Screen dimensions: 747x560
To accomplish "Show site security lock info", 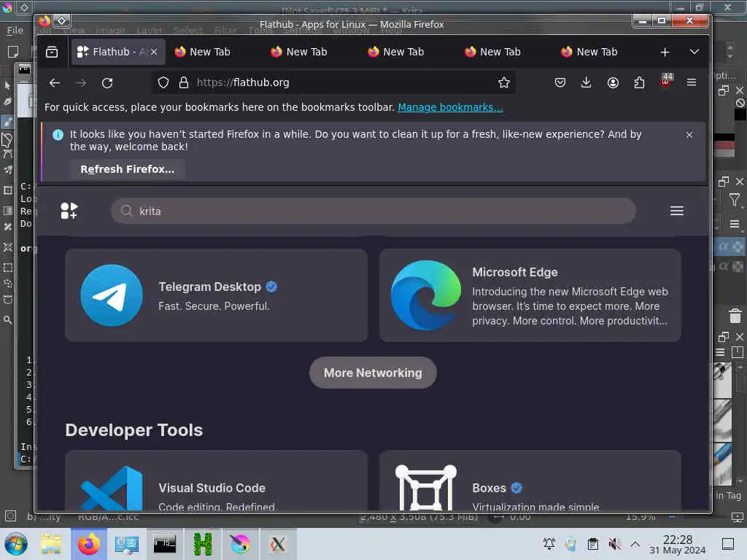I will point(183,83).
